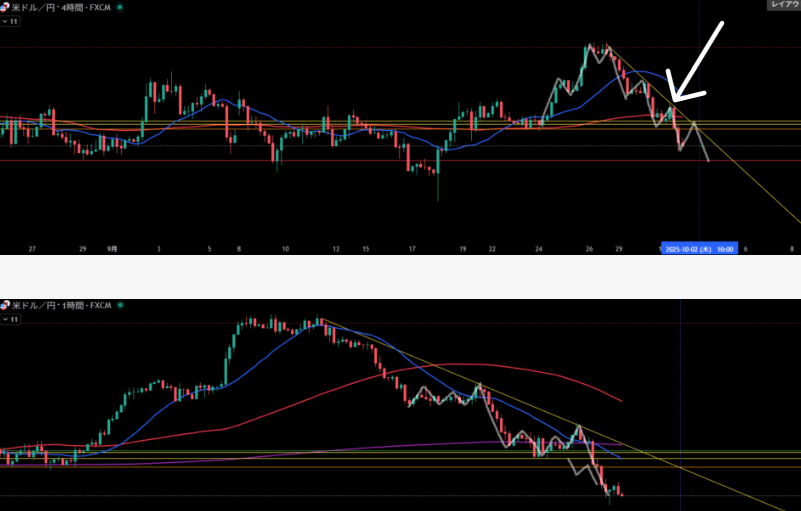Click date label 22 on 4-hour time axis
The image size is (801, 511).
point(492,248)
